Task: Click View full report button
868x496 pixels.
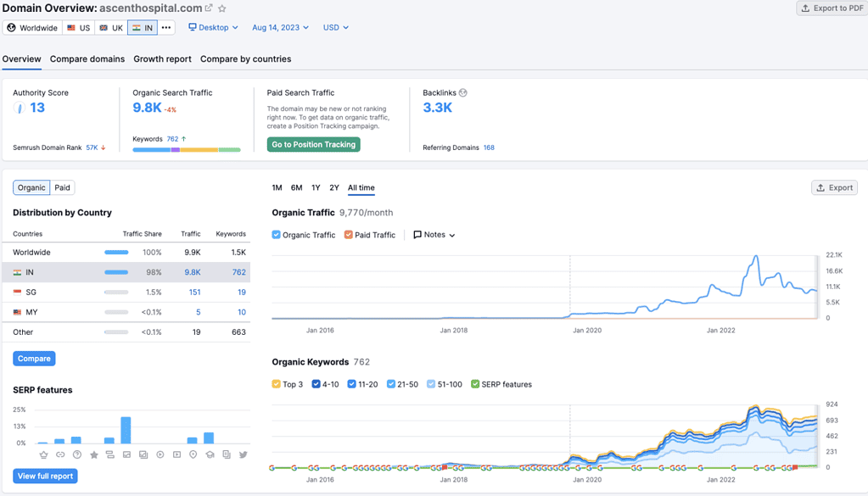Action: (45, 476)
